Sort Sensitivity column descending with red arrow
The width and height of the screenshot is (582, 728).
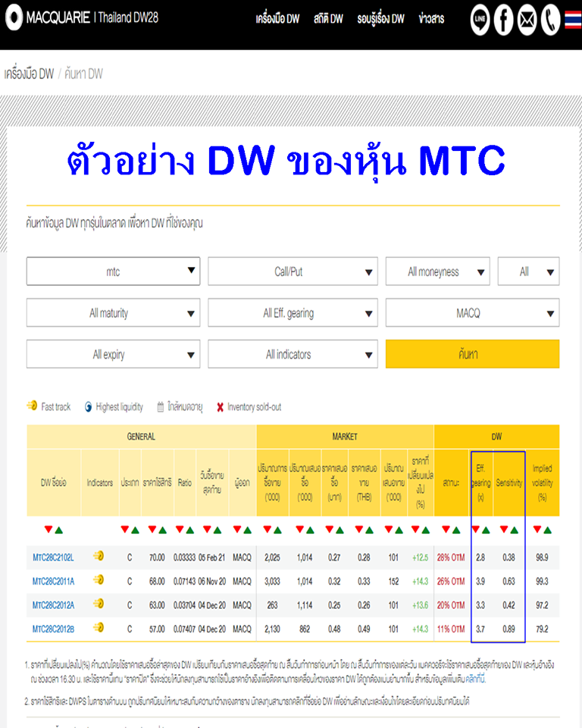point(503,529)
